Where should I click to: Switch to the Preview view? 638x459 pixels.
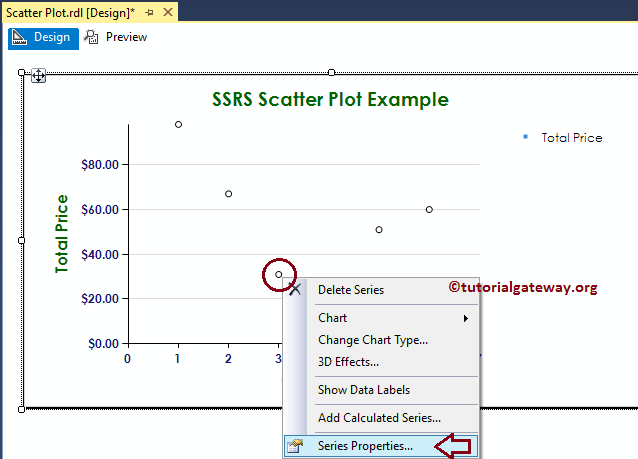(116, 37)
